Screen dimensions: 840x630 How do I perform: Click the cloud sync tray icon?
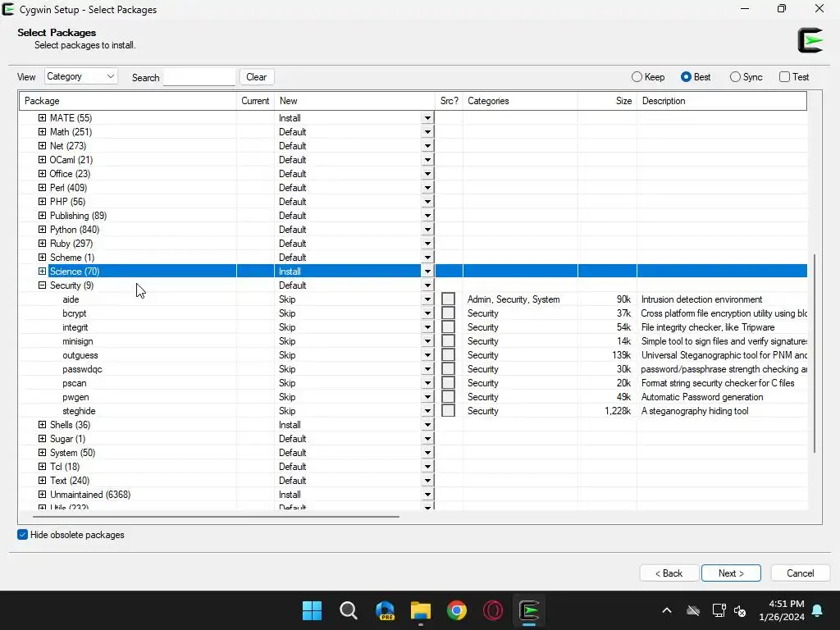pos(692,610)
